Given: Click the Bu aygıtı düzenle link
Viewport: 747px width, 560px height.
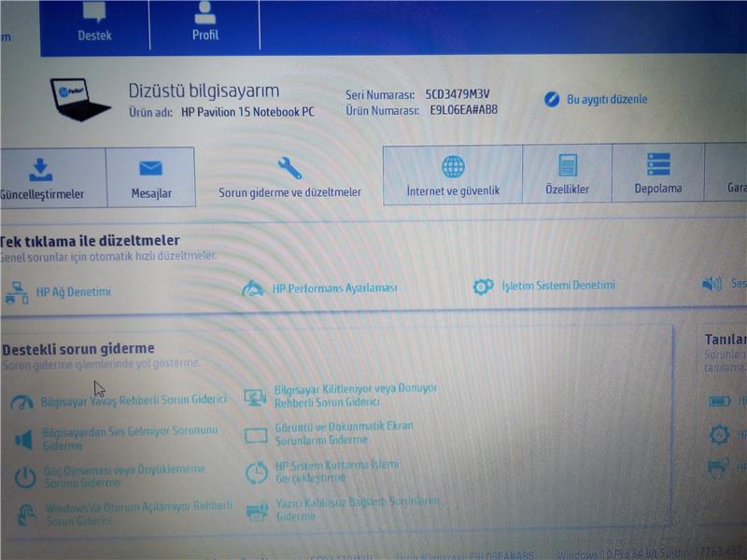Looking at the screenshot, I should (596, 99).
